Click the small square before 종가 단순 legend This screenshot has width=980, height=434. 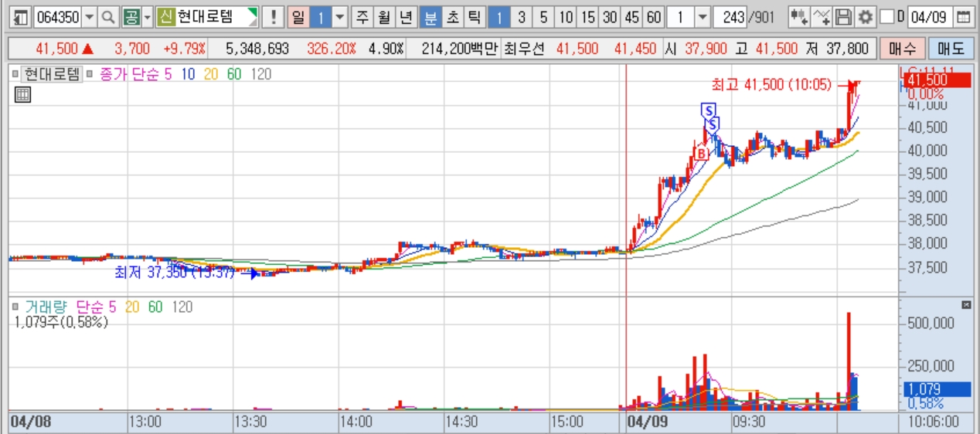click(x=90, y=74)
